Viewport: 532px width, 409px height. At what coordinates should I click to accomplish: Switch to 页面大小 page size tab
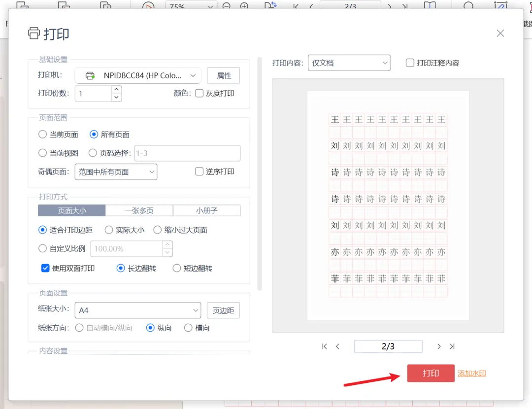[71, 210]
